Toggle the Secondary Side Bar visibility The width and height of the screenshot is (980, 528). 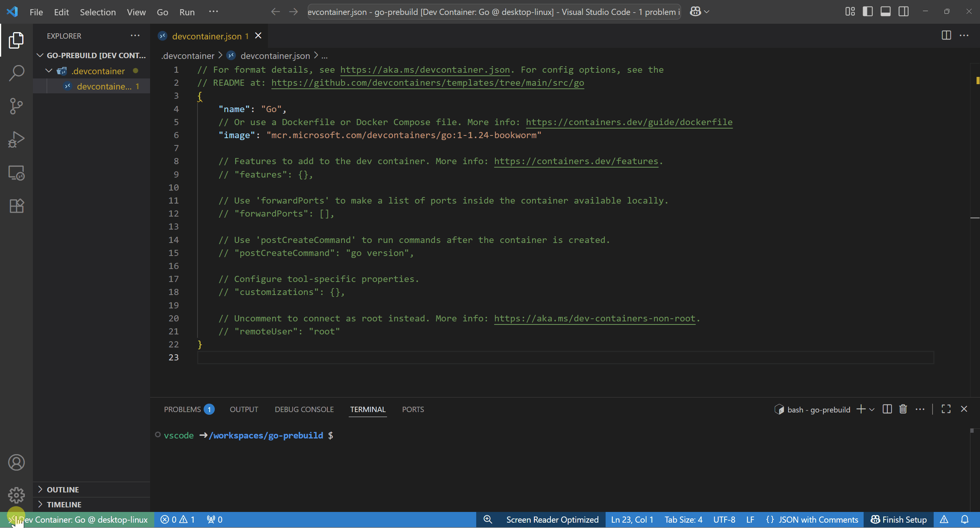coord(903,12)
